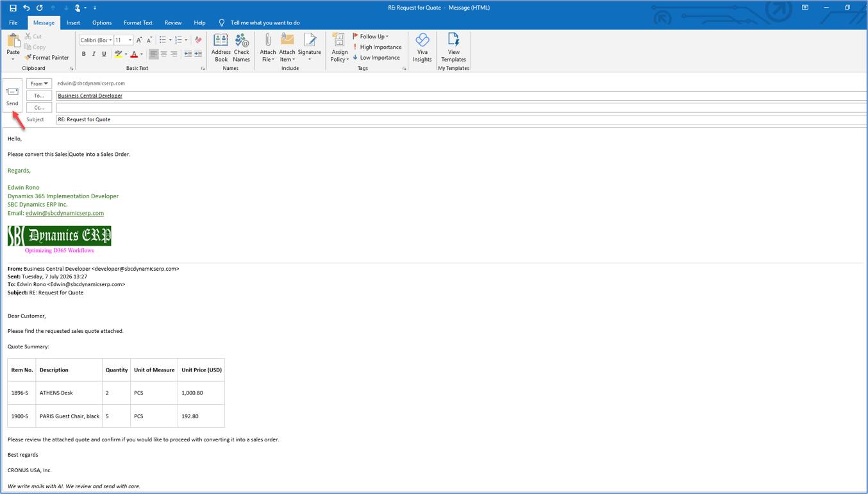Viewport: 868px width, 494px height.
Task: Undo the last action in the title bar
Action: coord(26,8)
